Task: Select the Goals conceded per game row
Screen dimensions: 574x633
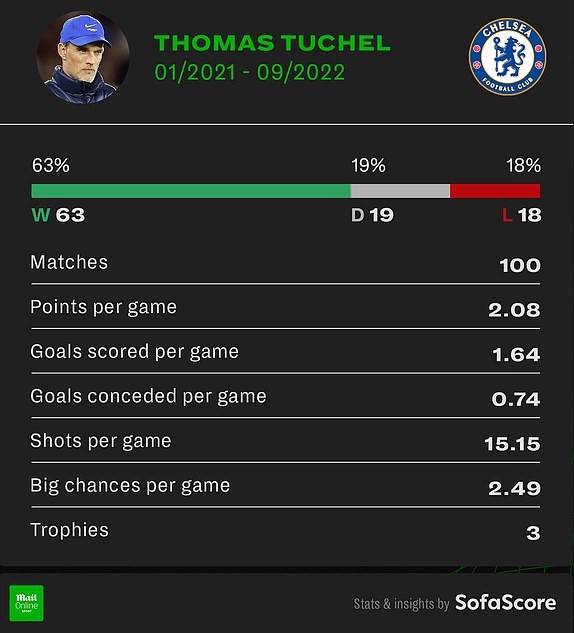Action: (285, 397)
